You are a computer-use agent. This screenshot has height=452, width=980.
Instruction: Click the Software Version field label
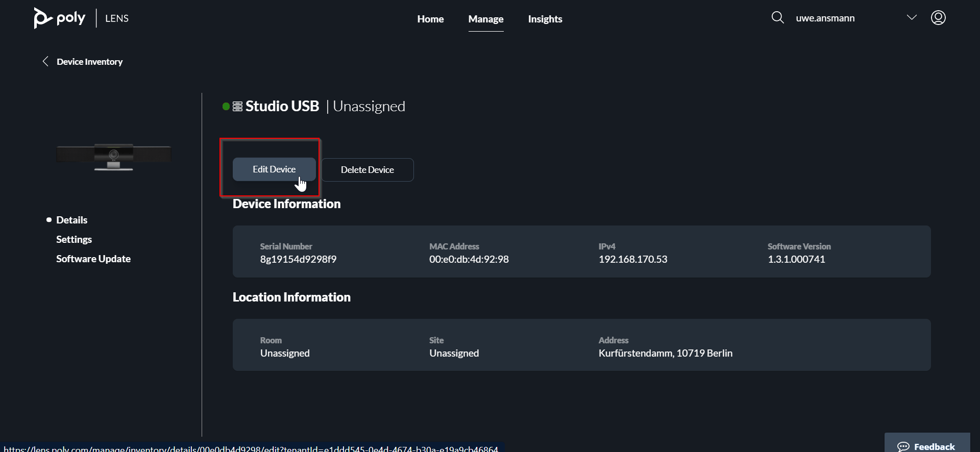click(x=799, y=246)
